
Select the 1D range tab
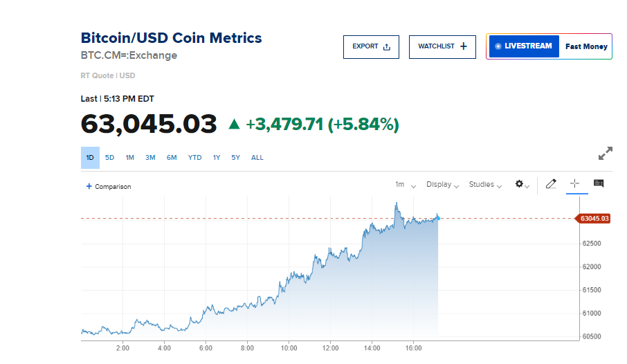click(90, 158)
